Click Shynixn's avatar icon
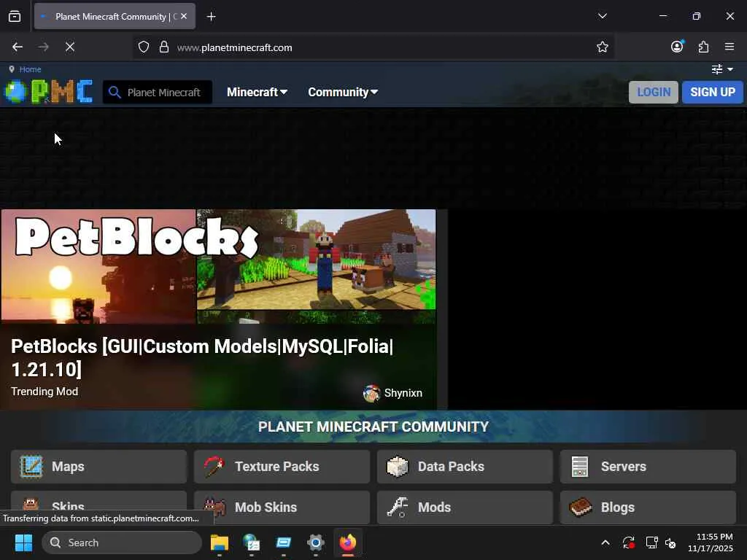The height and width of the screenshot is (560, 747). pyautogui.click(x=371, y=393)
